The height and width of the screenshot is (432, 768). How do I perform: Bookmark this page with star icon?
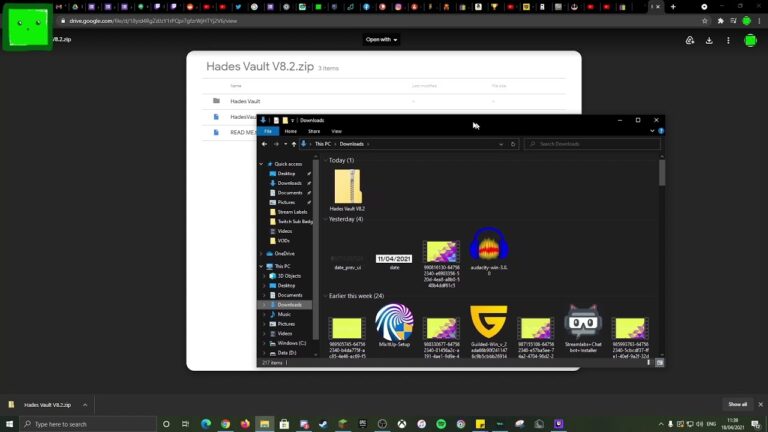click(705, 21)
